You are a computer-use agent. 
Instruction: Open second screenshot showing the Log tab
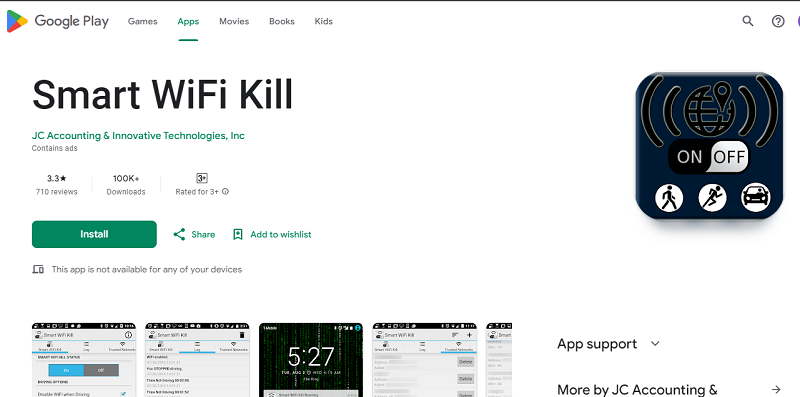tap(197, 360)
